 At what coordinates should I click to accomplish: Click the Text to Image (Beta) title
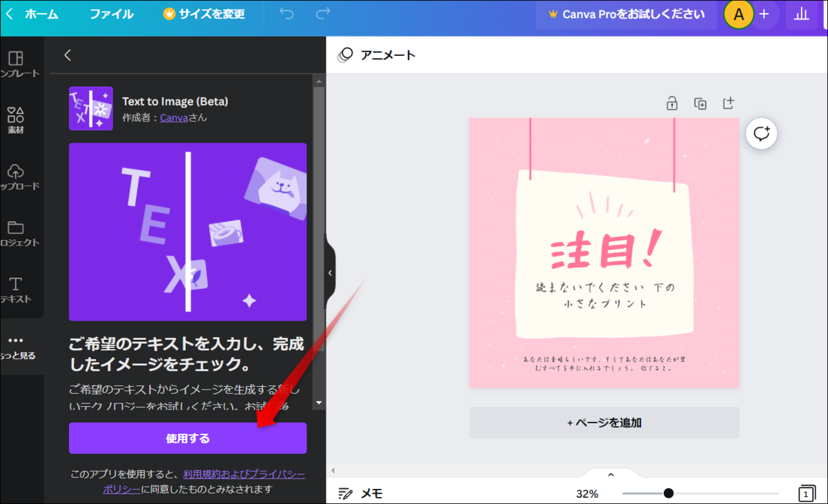(x=175, y=101)
